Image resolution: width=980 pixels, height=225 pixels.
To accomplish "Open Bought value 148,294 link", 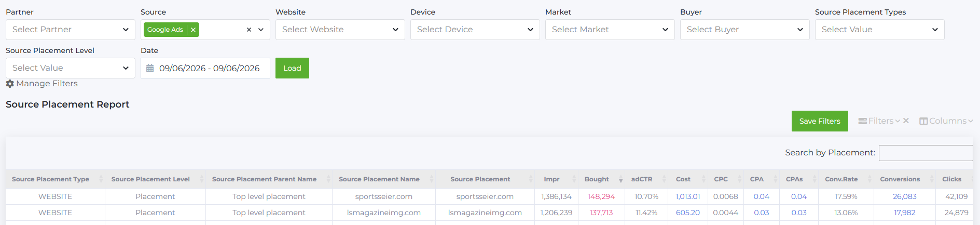I will click(x=601, y=196).
